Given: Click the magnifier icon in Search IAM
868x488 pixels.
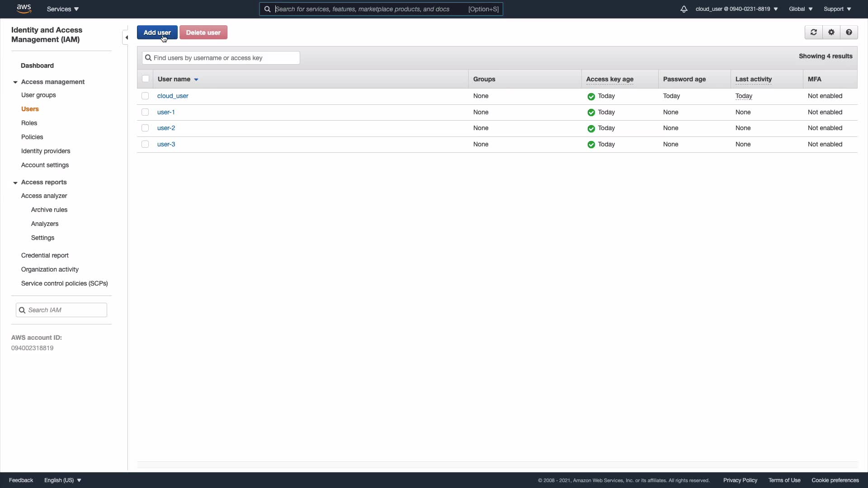Looking at the screenshot, I should tap(22, 310).
